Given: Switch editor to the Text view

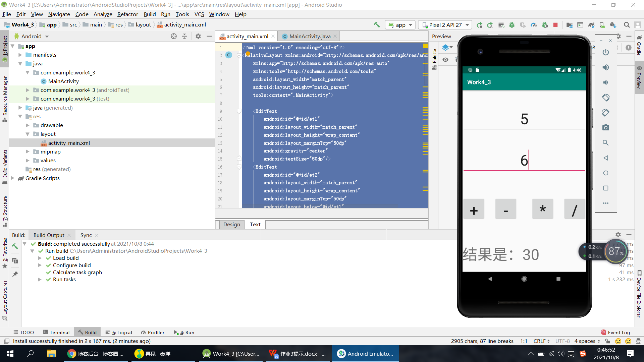Looking at the screenshot, I should point(255,224).
